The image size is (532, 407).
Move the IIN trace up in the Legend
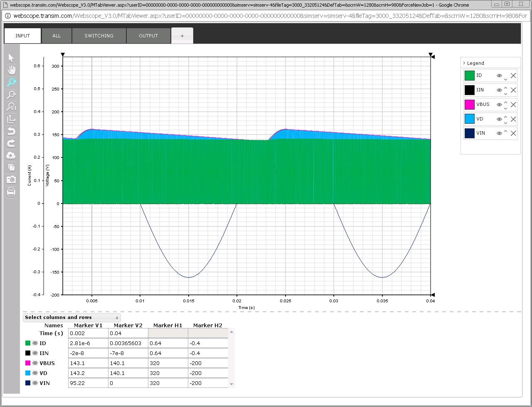[x=505, y=88]
